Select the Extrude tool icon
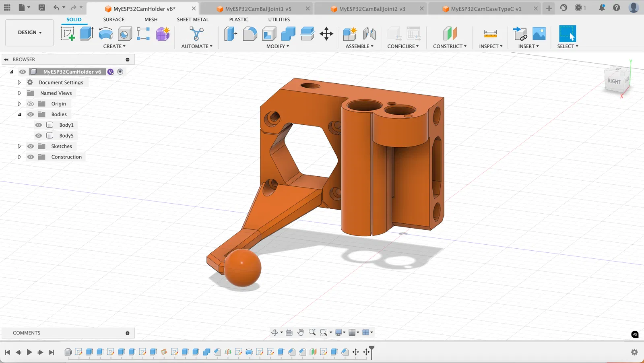 point(87,34)
